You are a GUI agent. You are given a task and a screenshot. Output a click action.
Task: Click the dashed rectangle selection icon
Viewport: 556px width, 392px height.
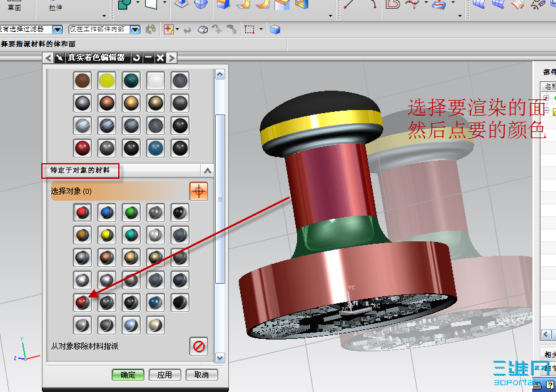tap(250, 29)
